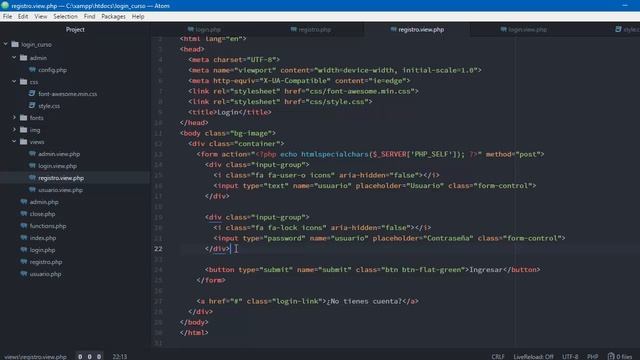Click the 22:13 cursor position indicator

coord(120,356)
